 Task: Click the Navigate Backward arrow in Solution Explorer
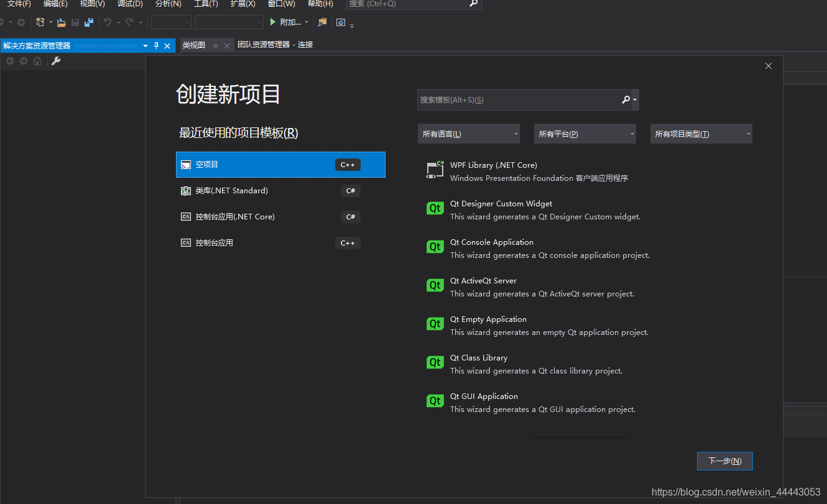coord(10,61)
